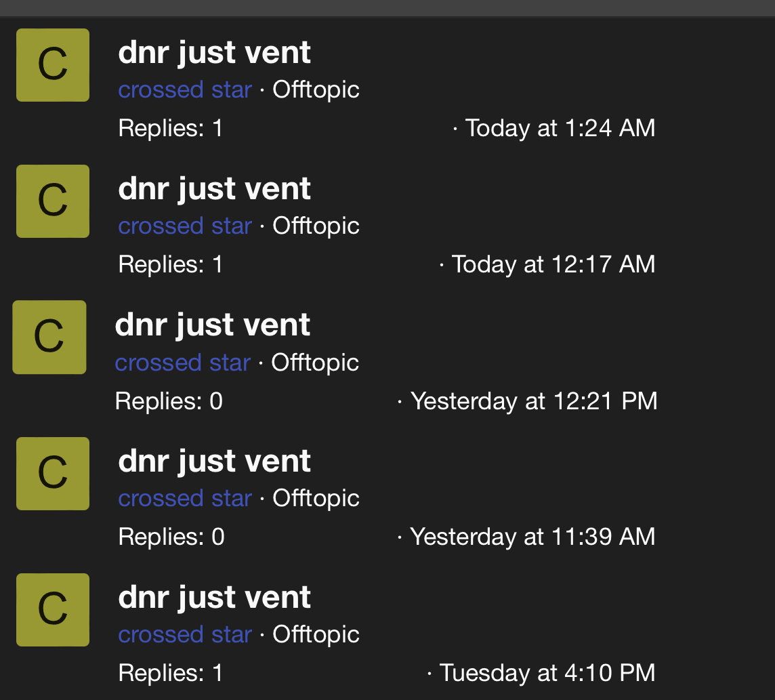Click the avatar of the Tuesday 4:10 PM thread
This screenshot has width=775, height=700.
[x=53, y=610]
